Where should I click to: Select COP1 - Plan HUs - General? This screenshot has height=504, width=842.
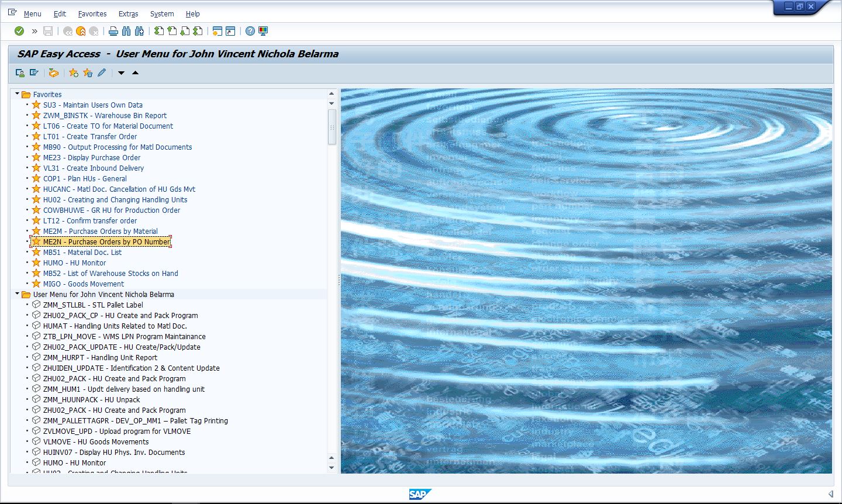click(x=85, y=179)
